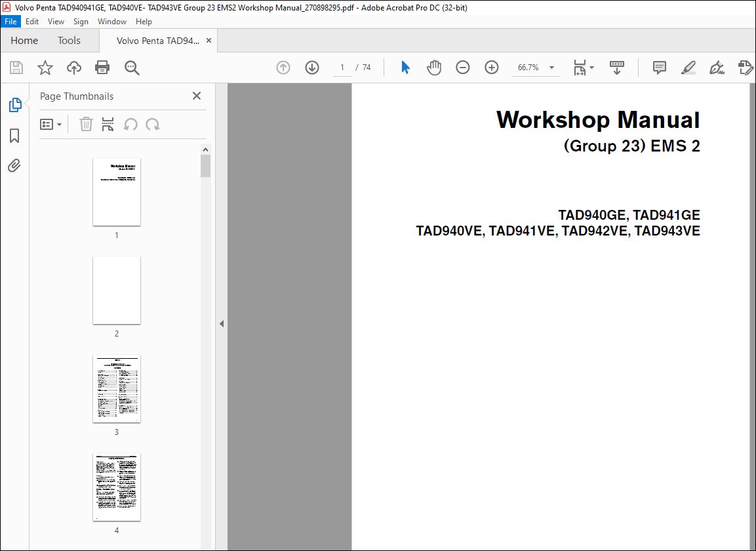The image size is (756, 551).
Task: Open the Help menu
Action: coord(144,22)
